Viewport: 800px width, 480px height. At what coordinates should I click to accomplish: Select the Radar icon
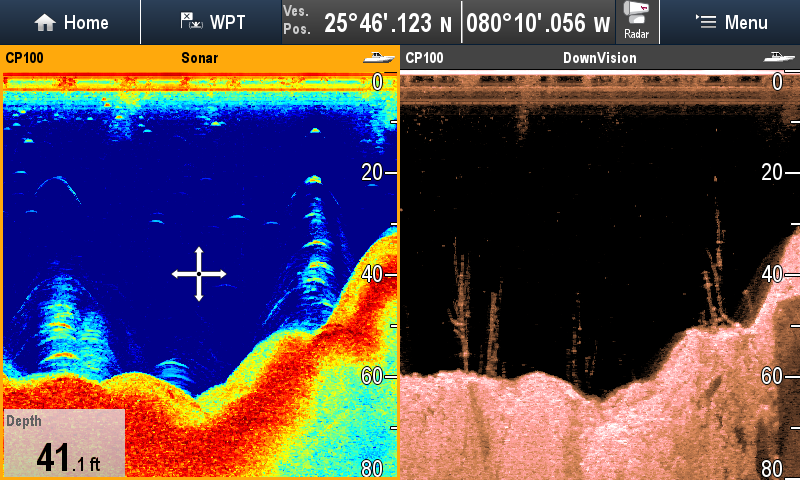click(636, 21)
